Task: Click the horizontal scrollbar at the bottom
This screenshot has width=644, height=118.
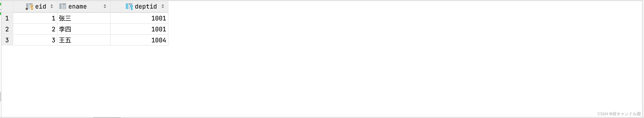Action: (107, 118)
